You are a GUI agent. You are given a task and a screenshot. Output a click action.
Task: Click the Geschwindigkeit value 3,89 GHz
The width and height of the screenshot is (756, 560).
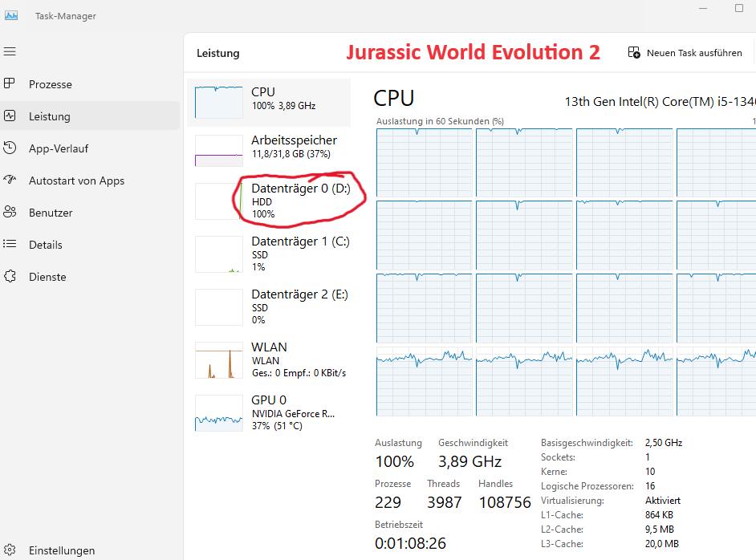pyautogui.click(x=469, y=461)
